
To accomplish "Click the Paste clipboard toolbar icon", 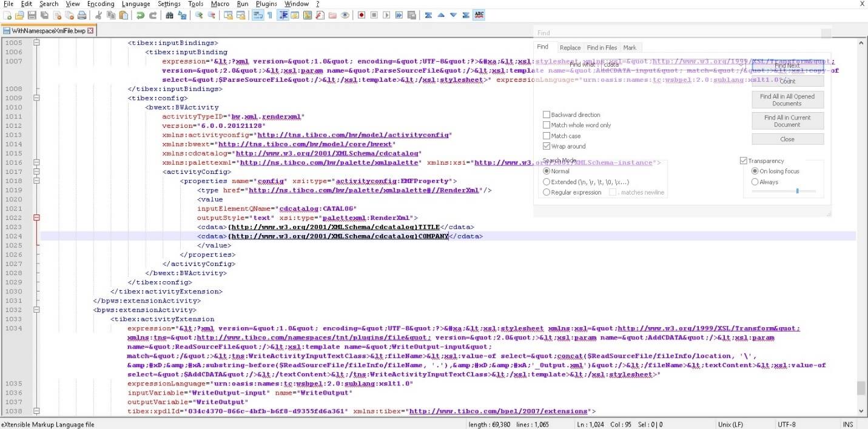I will (x=123, y=15).
